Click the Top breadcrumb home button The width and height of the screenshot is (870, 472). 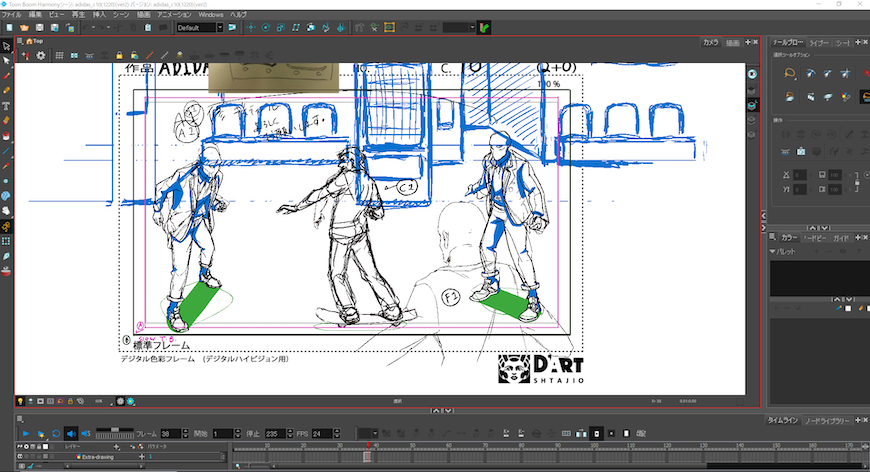click(x=34, y=41)
